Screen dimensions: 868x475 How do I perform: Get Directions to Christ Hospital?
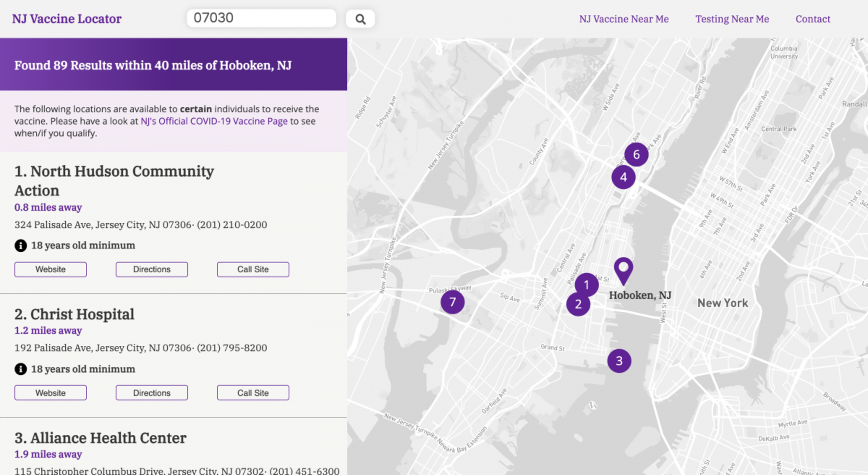pos(152,392)
